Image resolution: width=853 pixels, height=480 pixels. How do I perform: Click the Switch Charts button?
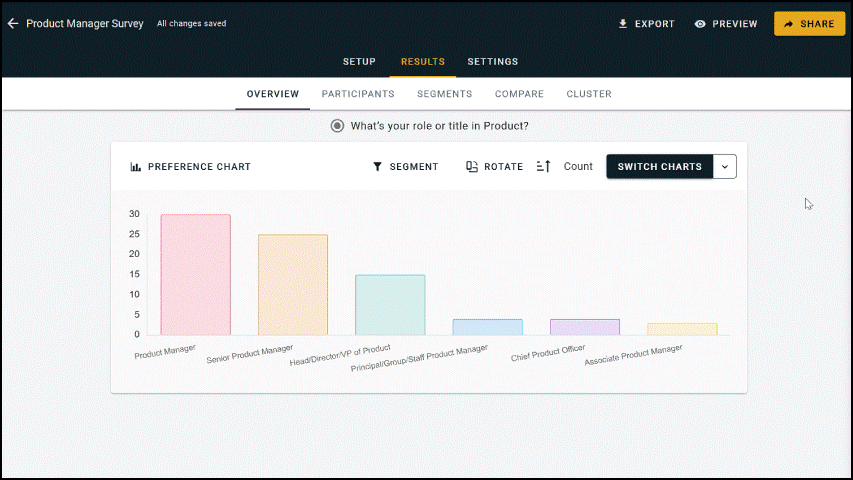pos(659,167)
